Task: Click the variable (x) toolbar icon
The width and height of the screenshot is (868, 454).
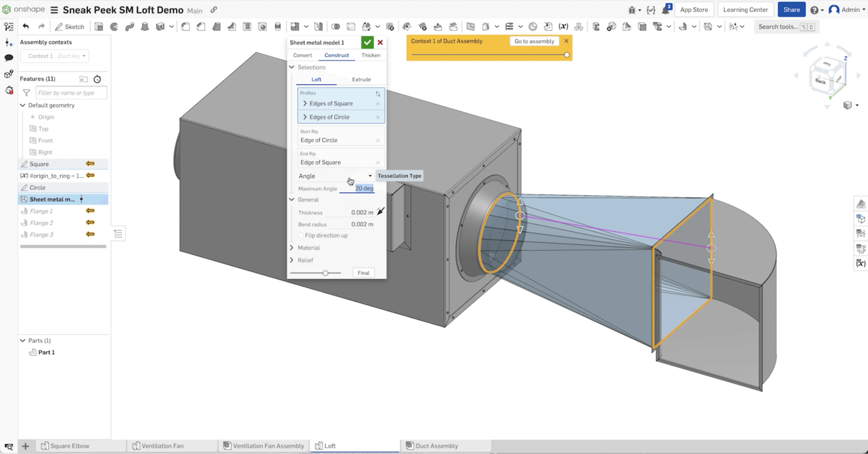Action: pos(563,27)
